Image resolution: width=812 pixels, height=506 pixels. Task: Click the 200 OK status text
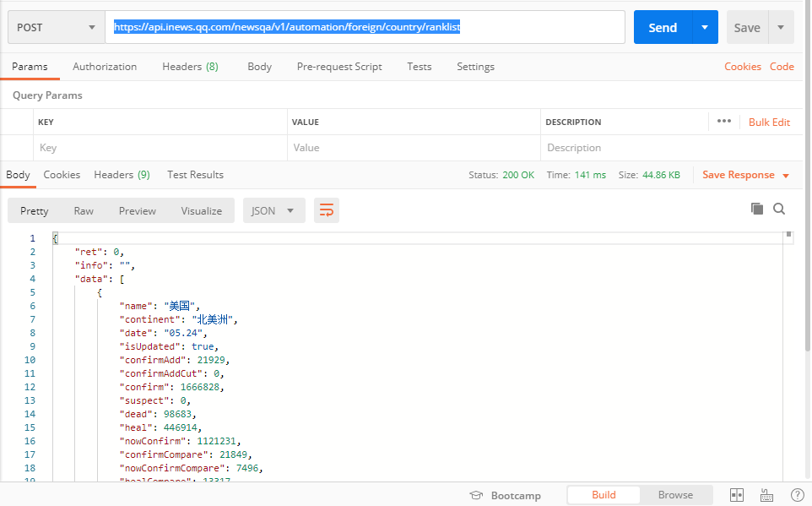[518, 175]
